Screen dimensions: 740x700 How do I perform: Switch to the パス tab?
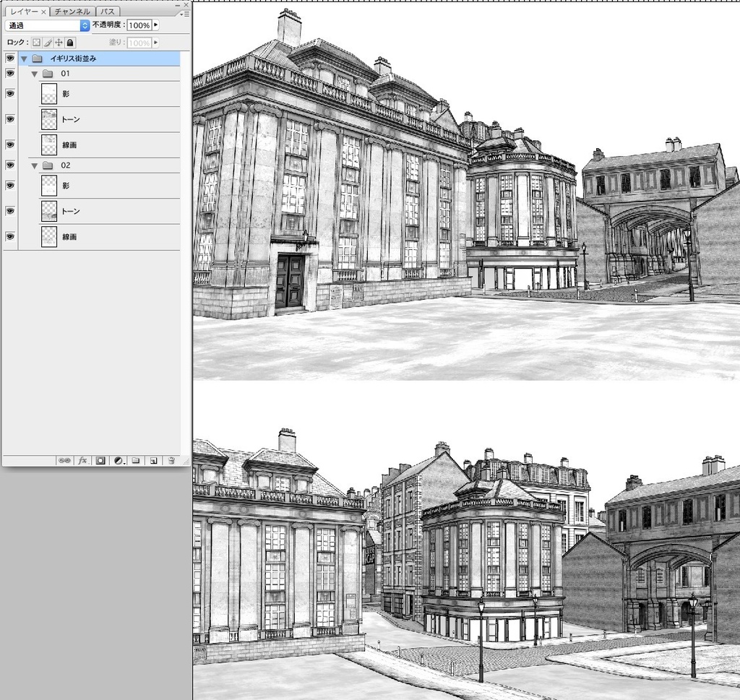(107, 12)
